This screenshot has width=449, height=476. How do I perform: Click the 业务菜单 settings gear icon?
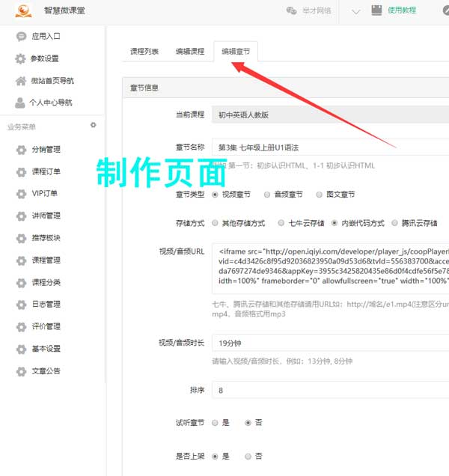(94, 125)
